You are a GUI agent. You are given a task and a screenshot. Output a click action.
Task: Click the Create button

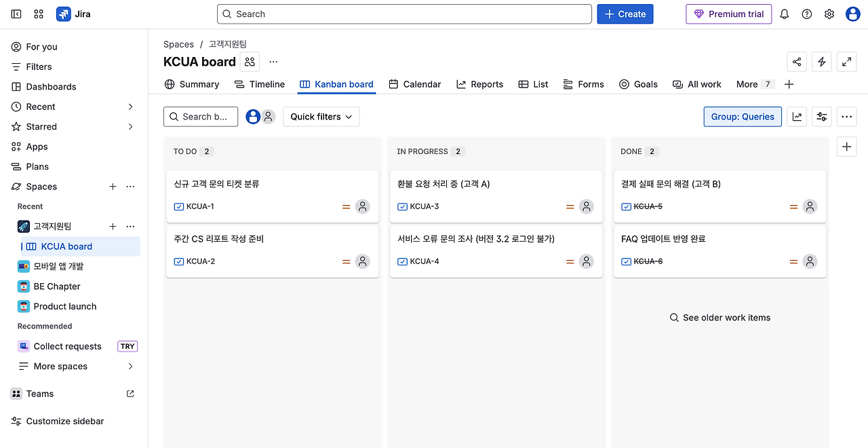[625, 14]
